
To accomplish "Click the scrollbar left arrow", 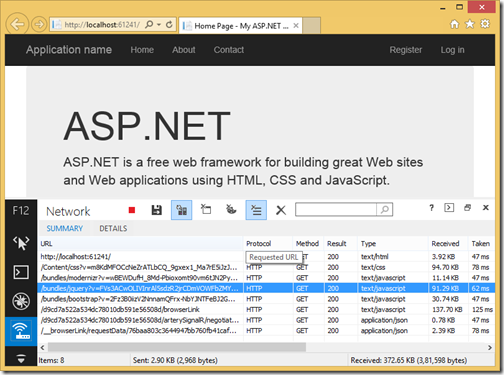I will pyautogui.click(x=42, y=347).
